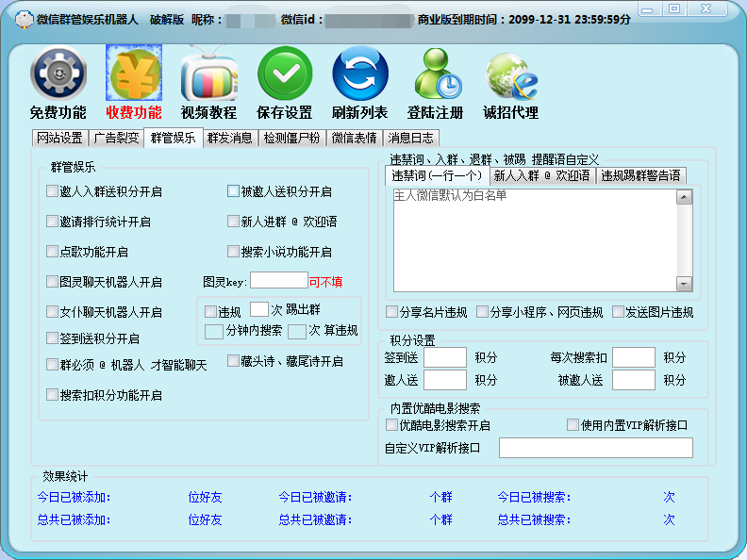Click the app logo in title bar
747x560 pixels.
click(x=24, y=19)
